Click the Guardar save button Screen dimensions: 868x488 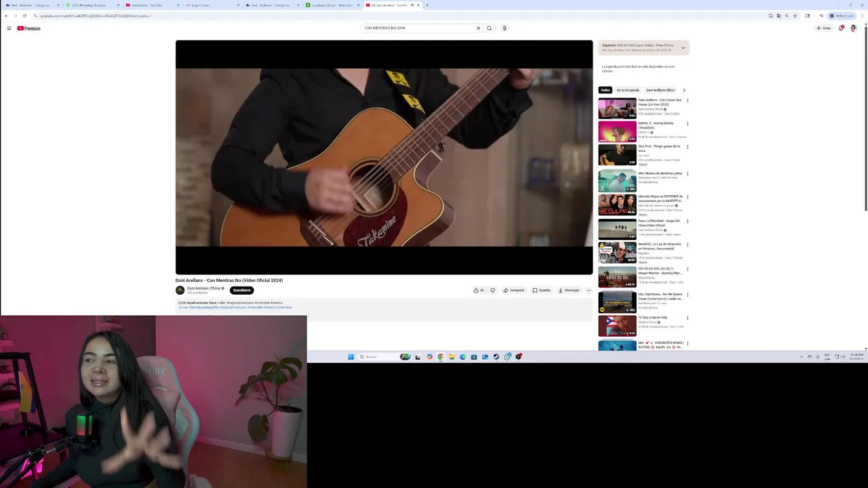point(542,290)
